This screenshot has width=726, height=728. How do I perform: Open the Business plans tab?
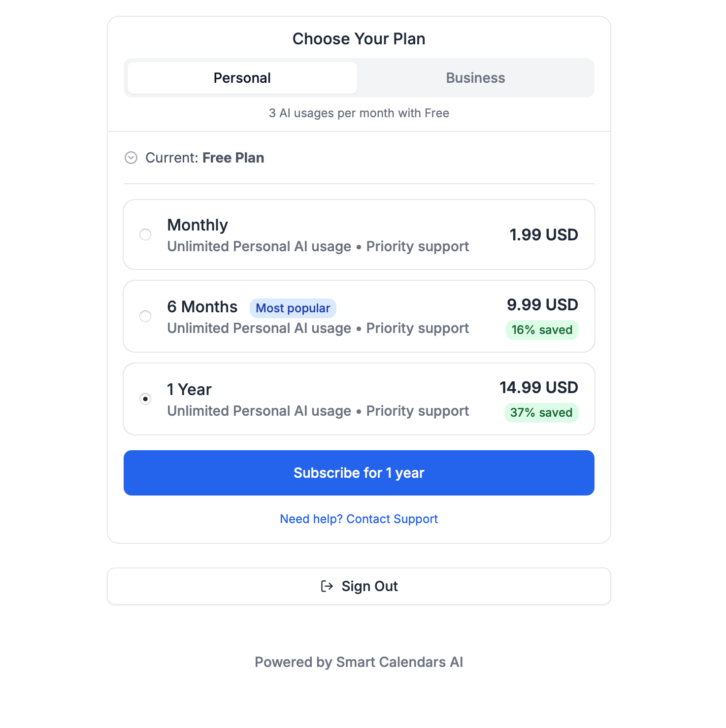point(475,78)
